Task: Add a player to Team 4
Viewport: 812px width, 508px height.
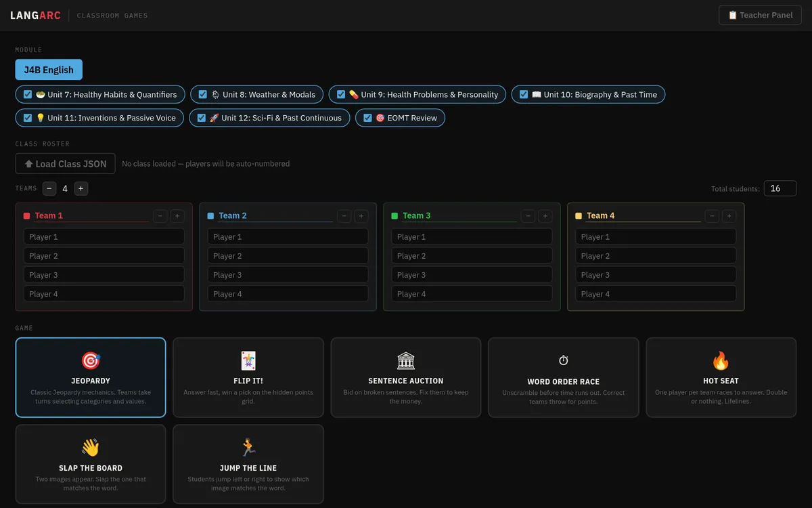Action: [729, 216]
